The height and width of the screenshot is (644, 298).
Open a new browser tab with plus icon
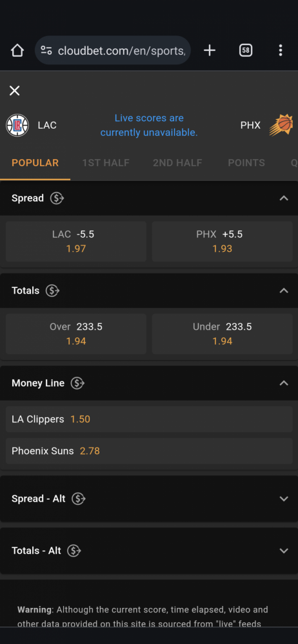coord(210,50)
